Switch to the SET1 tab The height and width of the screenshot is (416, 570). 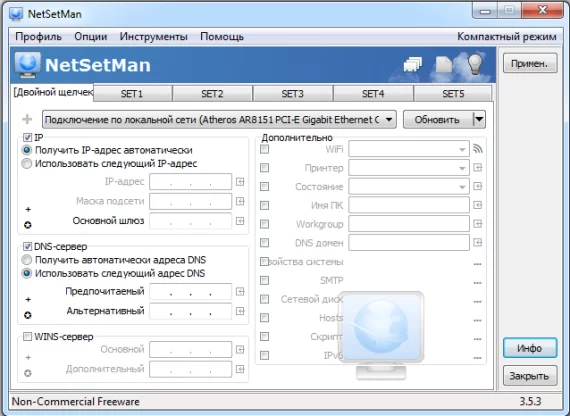132,94
